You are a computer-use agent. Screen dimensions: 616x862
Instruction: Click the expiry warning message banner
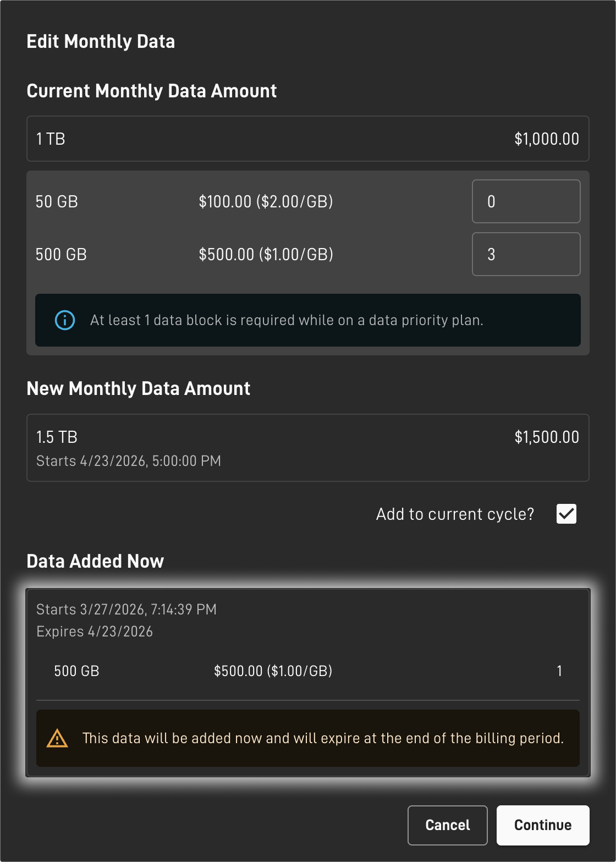(308, 738)
